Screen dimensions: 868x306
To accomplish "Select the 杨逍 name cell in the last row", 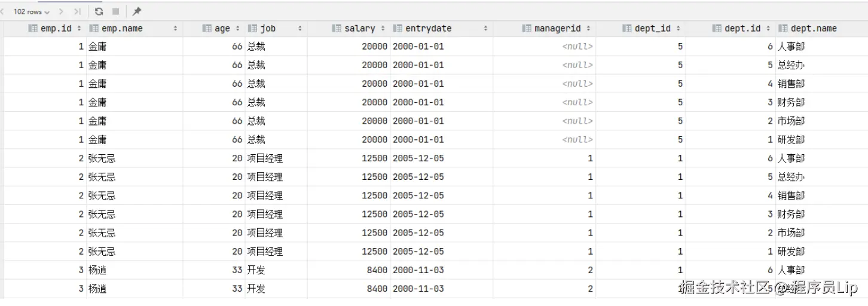I will [x=97, y=289].
